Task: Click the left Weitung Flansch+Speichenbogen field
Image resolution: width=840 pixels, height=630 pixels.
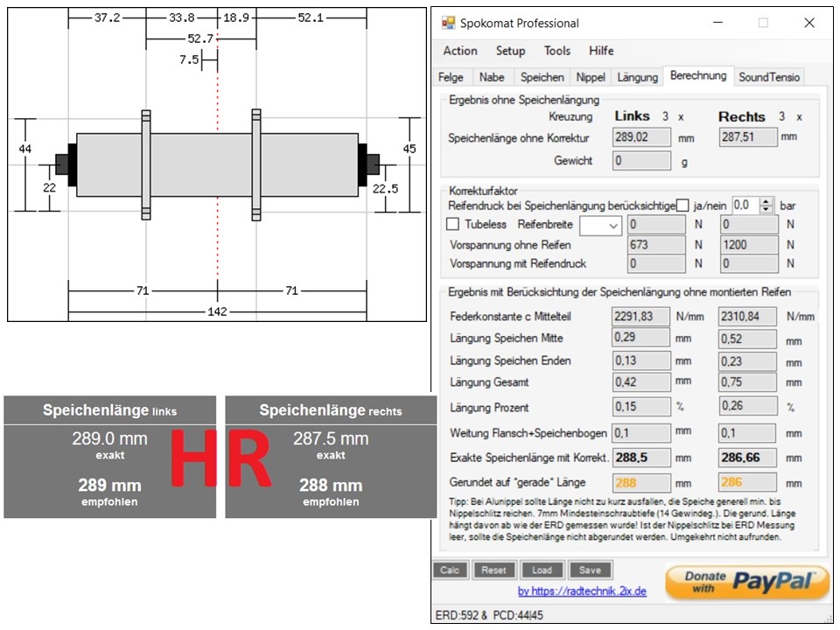Action: click(x=641, y=433)
